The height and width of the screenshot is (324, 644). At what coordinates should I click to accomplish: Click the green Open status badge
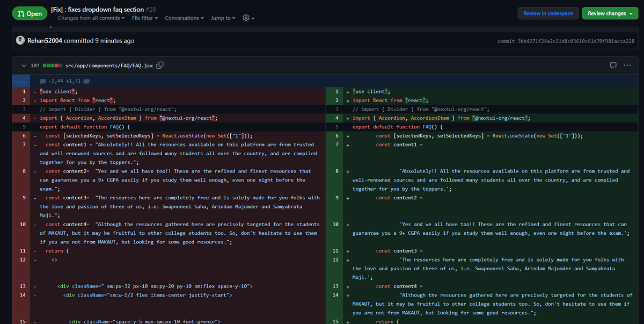[x=29, y=13]
